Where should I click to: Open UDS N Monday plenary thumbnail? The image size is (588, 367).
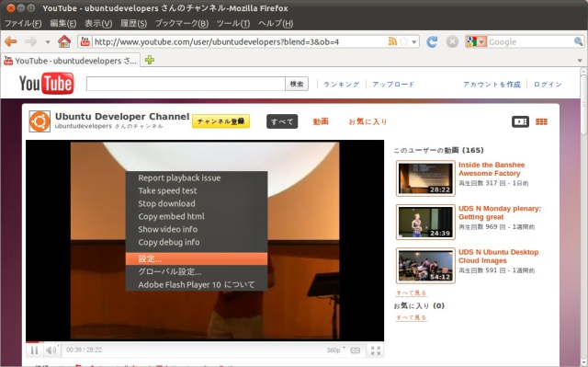pos(425,222)
